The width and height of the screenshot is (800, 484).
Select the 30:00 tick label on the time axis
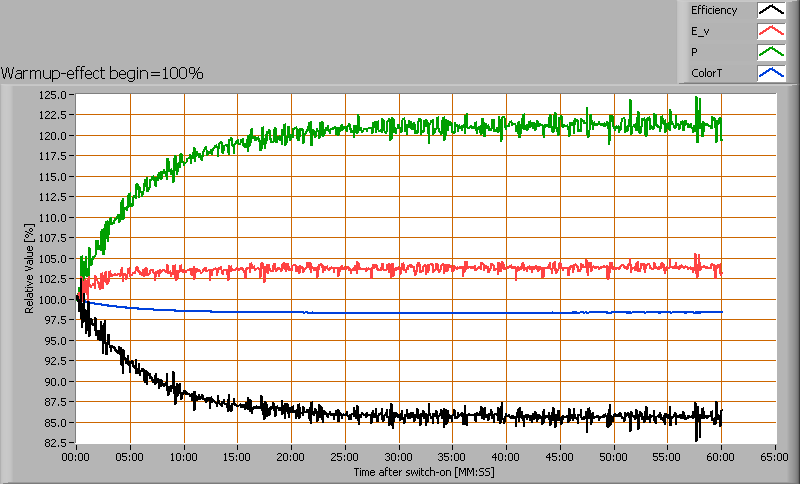point(398,456)
